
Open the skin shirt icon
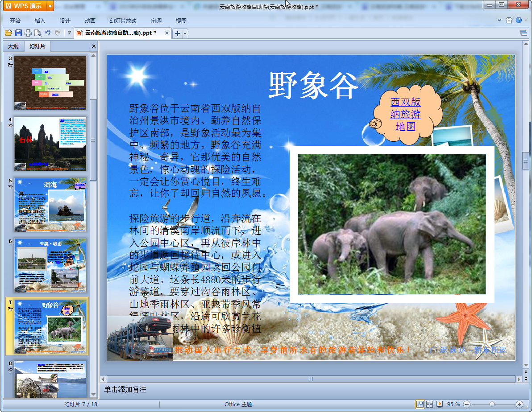tap(509, 21)
